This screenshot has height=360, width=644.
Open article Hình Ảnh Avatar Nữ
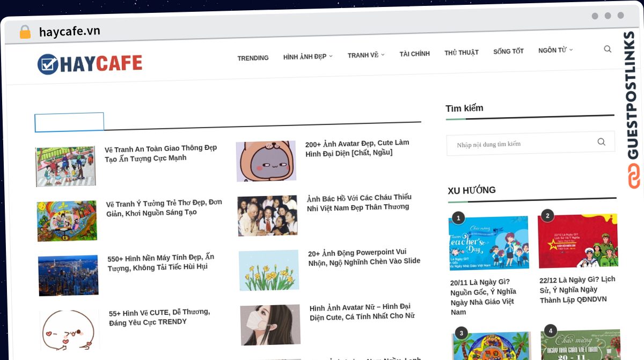coord(362,312)
